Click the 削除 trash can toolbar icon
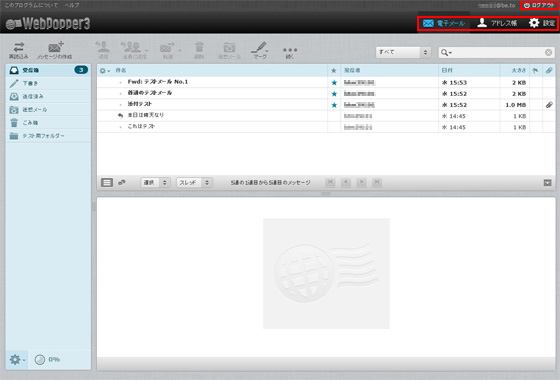The image size is (560, 380). [199, 50]
